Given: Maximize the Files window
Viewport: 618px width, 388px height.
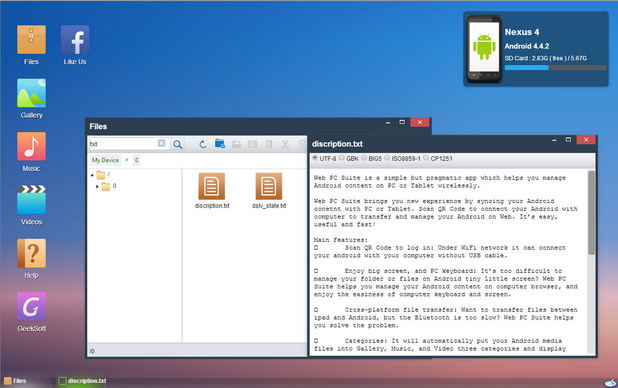Looking at the screenshot, I should (x=402, y=122).
